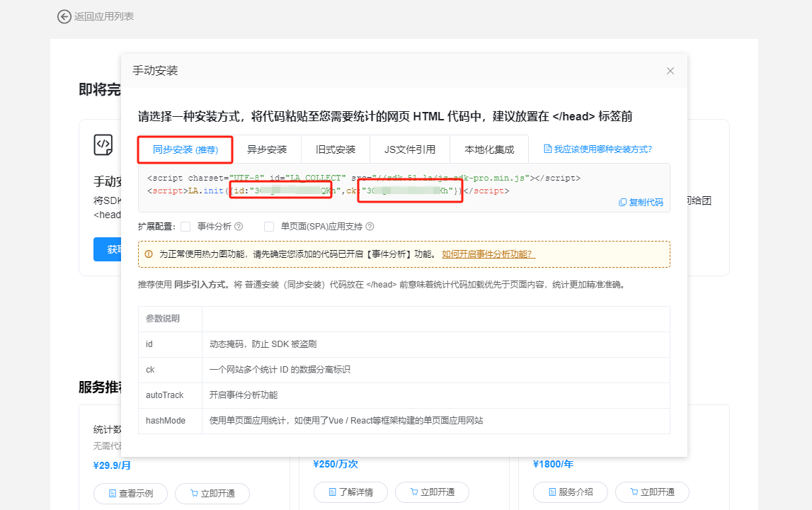Click the cart icon in ¥1800/年 立即开通 button
This screenshot has width=812, height=510.
click(634, 492)
